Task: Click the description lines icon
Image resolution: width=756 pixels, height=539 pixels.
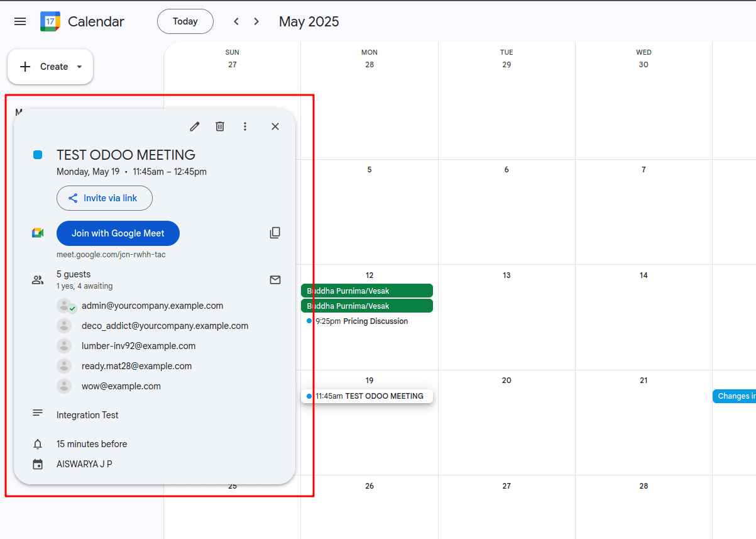Action: 38,413
